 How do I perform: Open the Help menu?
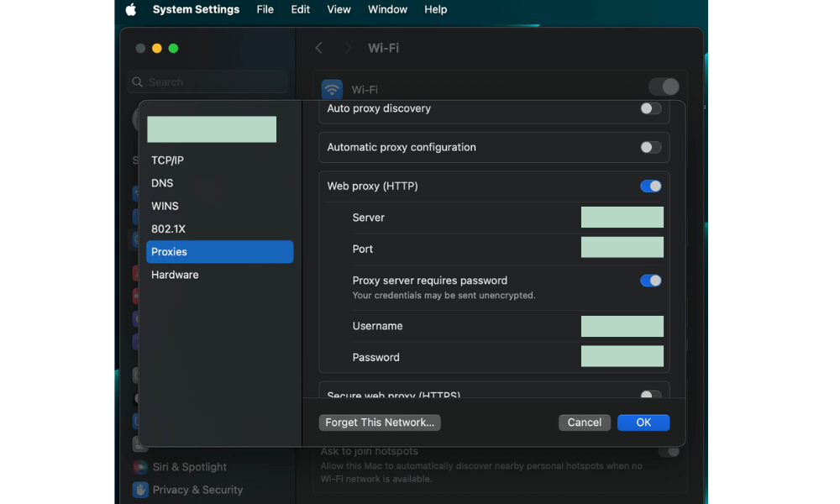tap(435, 9)
